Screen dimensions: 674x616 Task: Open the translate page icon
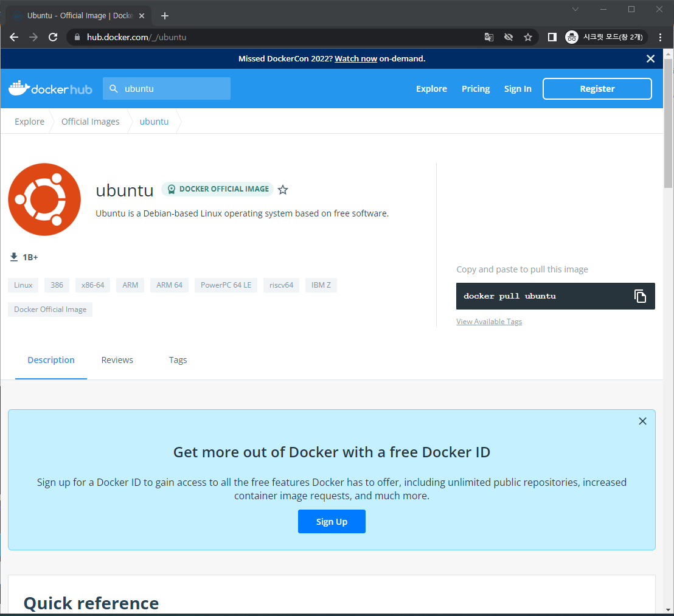(x=488, y=37)
